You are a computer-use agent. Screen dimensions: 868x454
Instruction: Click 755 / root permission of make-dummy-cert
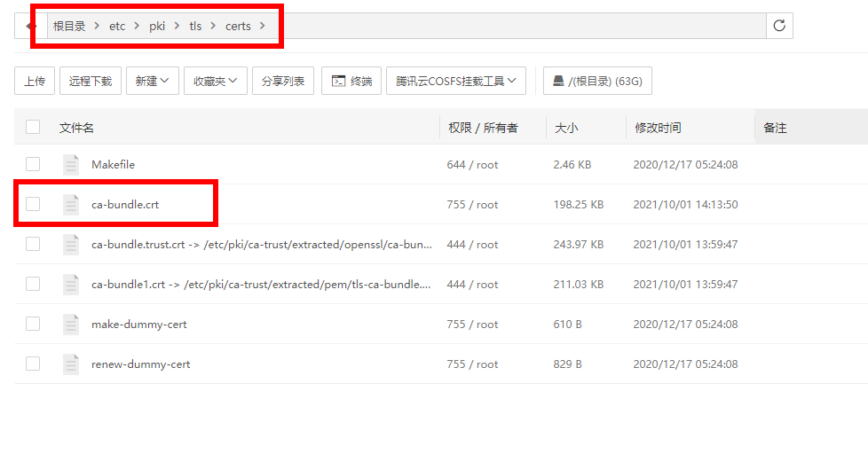tap(473, 324)
